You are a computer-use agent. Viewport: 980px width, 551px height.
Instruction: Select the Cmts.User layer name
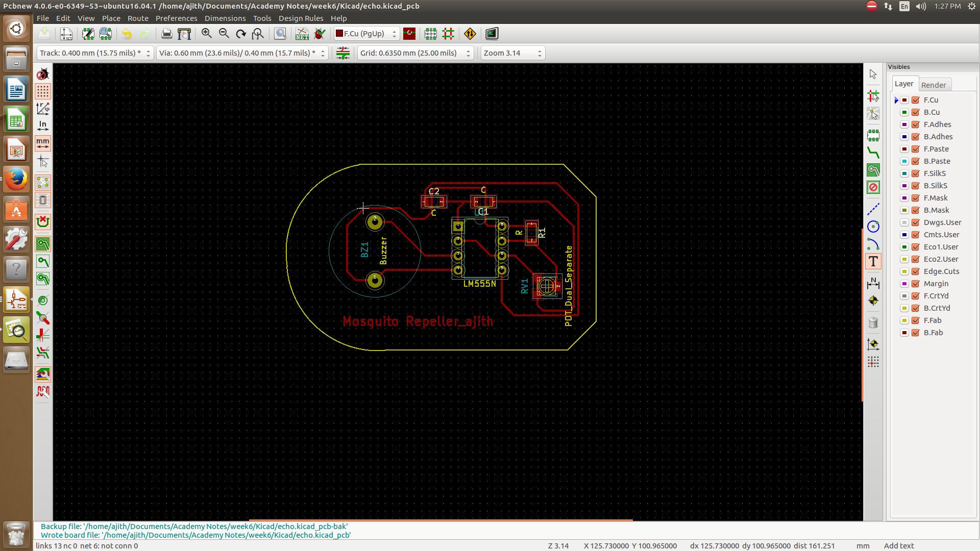pyautogui.click(x=941, y=235)
